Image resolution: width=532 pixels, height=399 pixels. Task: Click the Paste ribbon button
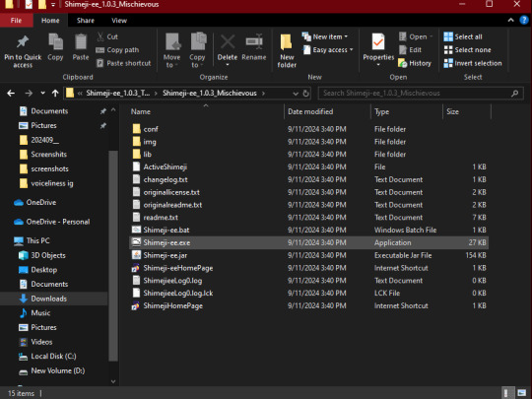pyautogui.click(x=81, y=47)
